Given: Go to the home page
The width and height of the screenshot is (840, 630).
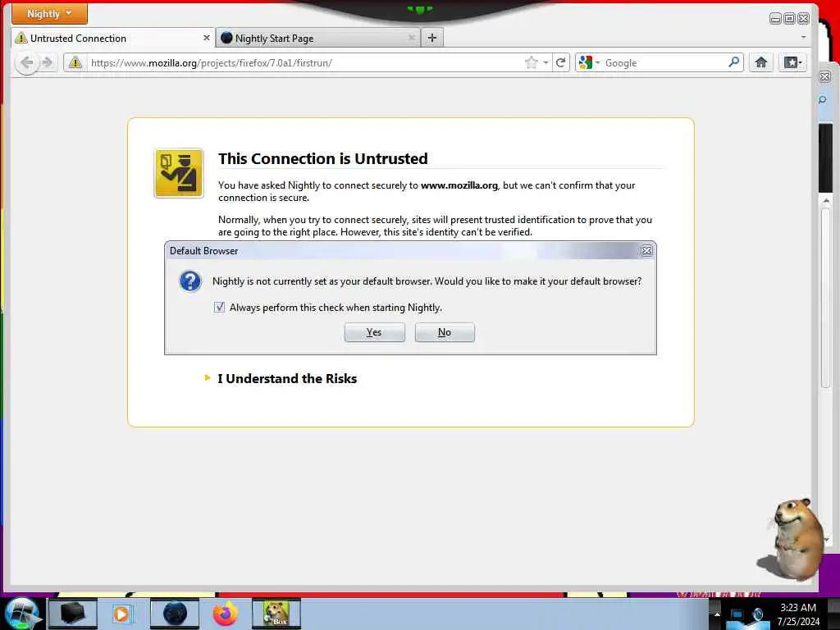Looking at the screenshot, I should click(x=760, y=62).
